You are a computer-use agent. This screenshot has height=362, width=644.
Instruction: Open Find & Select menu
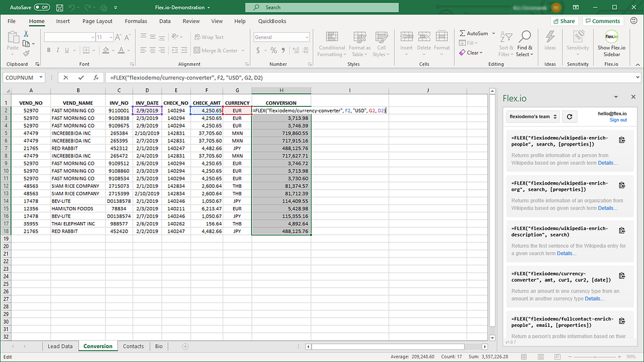(x=524, y=44)
